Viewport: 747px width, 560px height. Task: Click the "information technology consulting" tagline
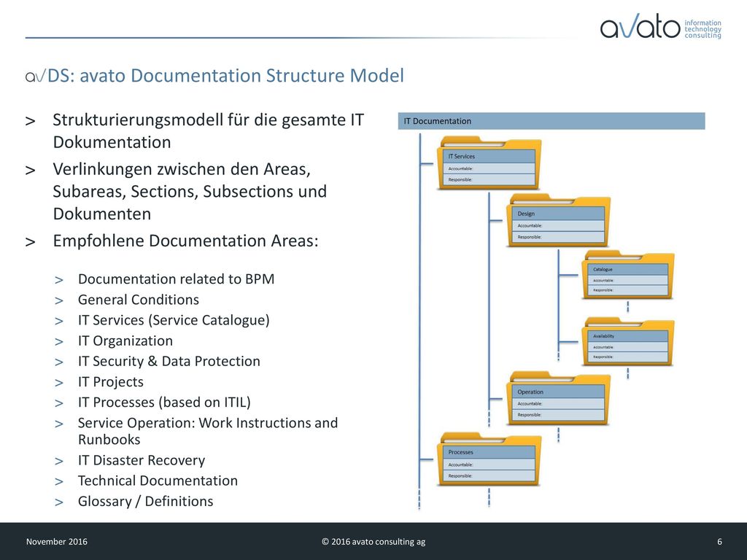click(x=703, y=29)
